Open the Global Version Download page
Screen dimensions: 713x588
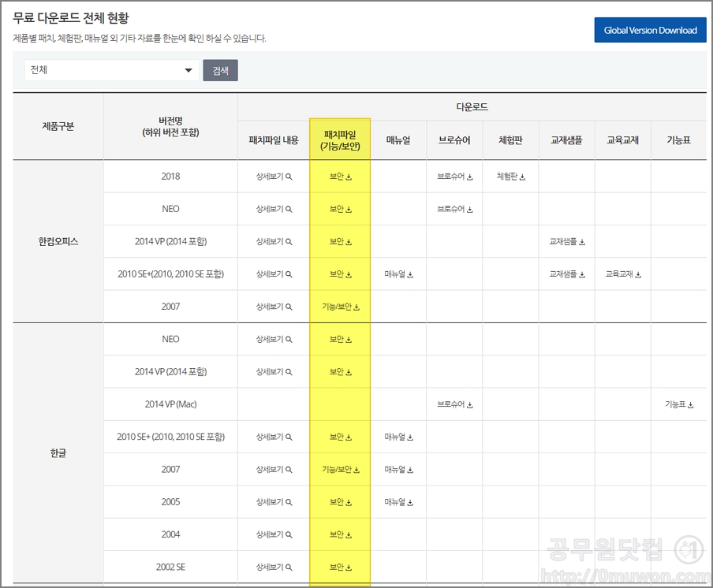click(650, 30)
